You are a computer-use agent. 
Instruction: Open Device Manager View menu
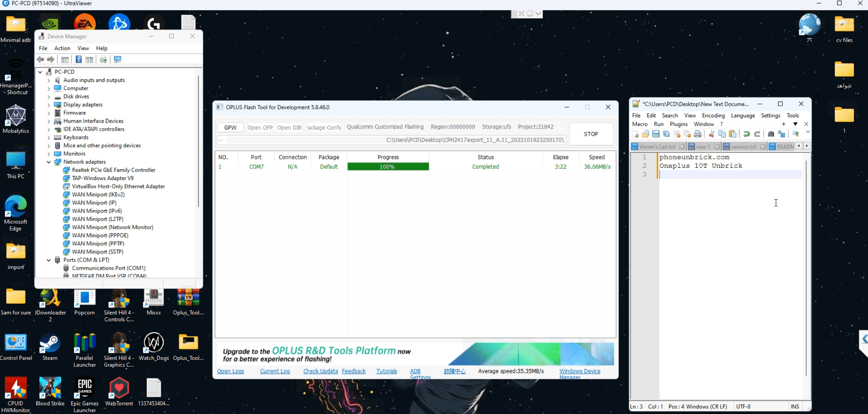point(83,48)
